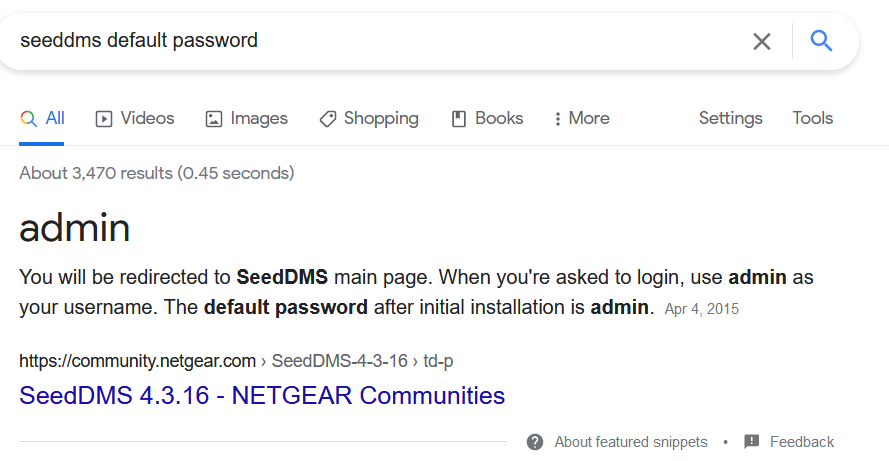Open the Settings dropdown

click(730, 118)
